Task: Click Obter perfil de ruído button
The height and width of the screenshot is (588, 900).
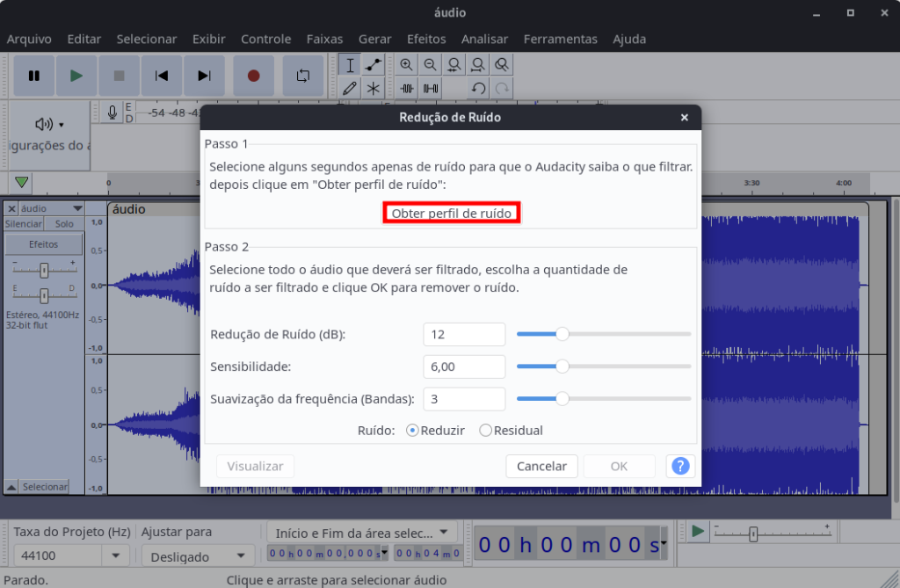Action: pyautogui.click(x=451, y=213)
